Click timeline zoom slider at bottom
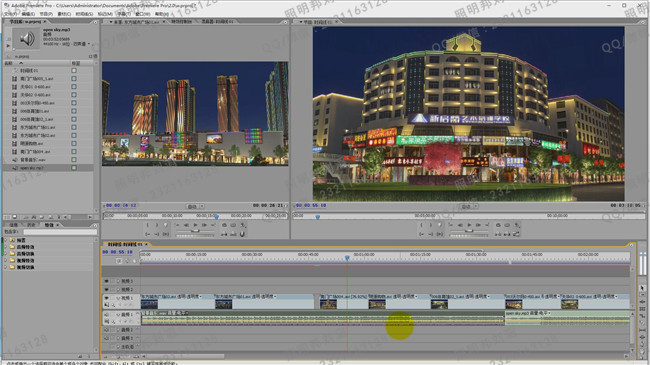 (x=120, y=356)
